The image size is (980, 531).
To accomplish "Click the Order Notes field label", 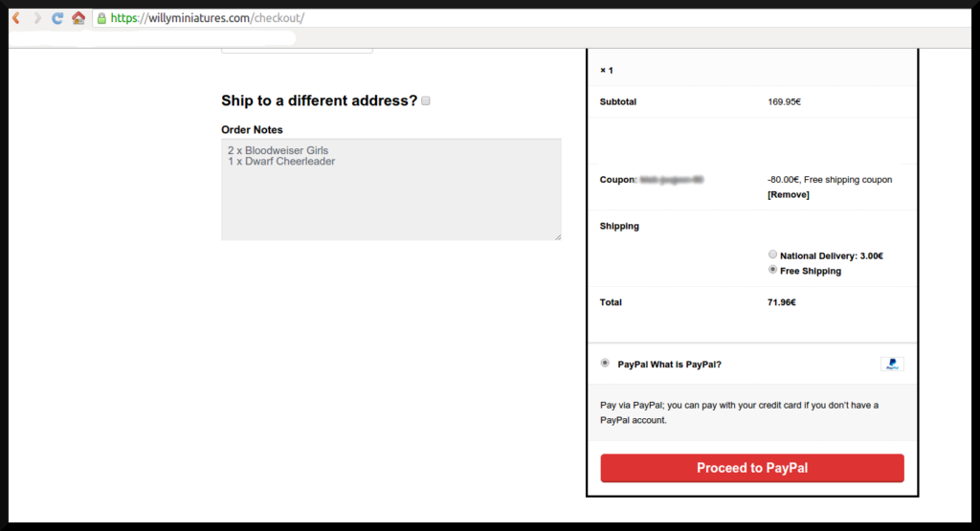I will click(x=252, y=130).
